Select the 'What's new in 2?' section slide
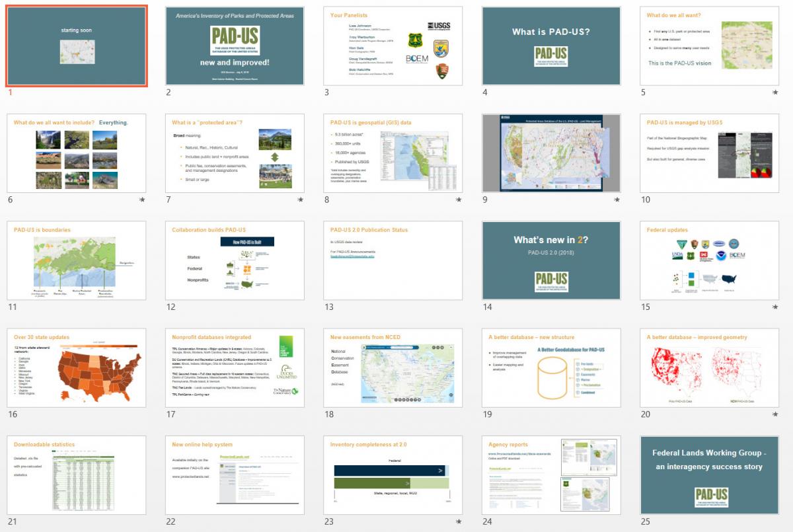Viewport: 793px width, 532px height. (551, 260)
